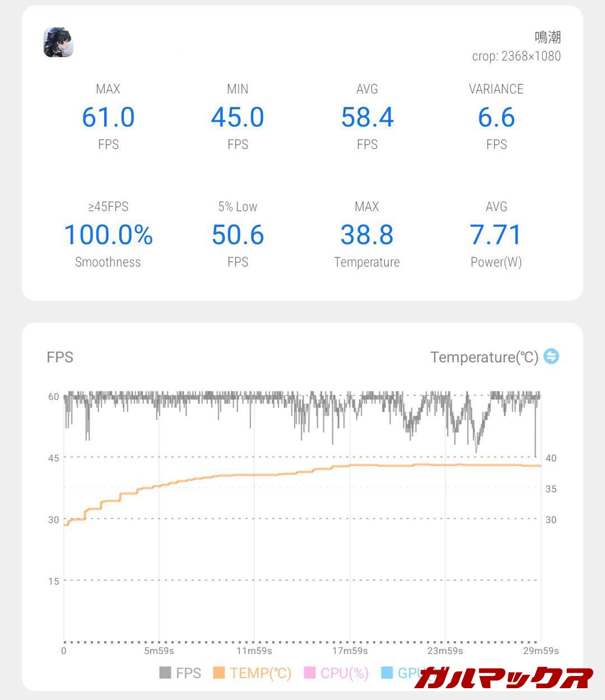Toggle the TEMP(°C) series legend label
Image resolution: width=605 pixels, height=700 pixels.
260,673
